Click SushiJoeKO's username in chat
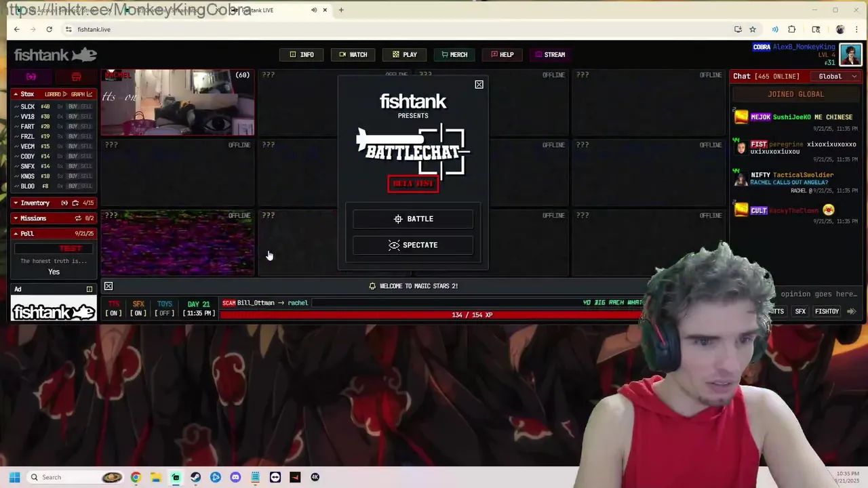Viewport: 868px width, 488px height. 791,117
